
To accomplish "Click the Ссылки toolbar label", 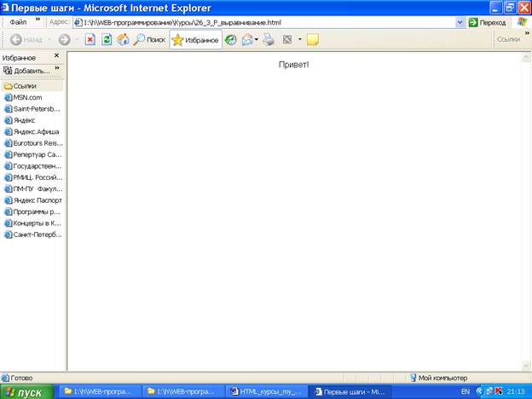I will [508, 39].
